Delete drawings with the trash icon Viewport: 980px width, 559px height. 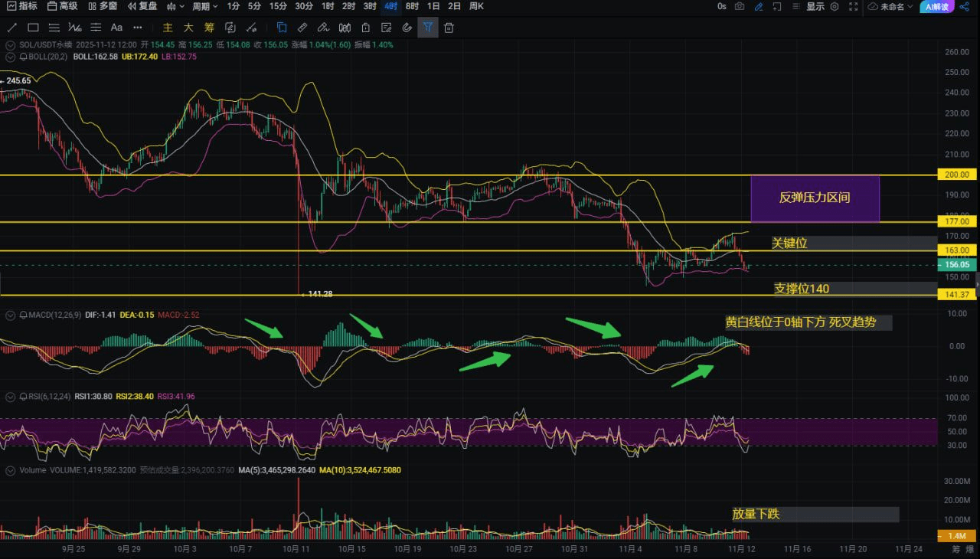tap(449, 28)
